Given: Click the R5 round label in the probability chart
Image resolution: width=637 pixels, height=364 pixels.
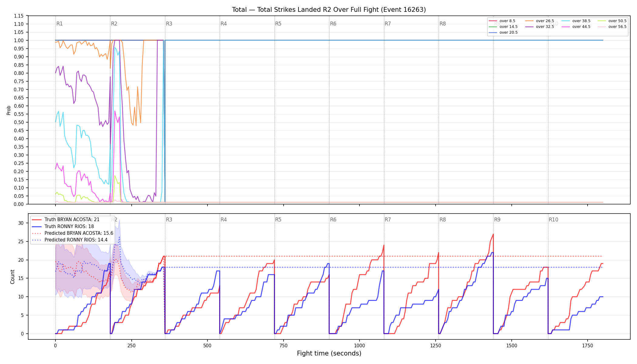Looking at the screenshot, I should tap(278, 24).
